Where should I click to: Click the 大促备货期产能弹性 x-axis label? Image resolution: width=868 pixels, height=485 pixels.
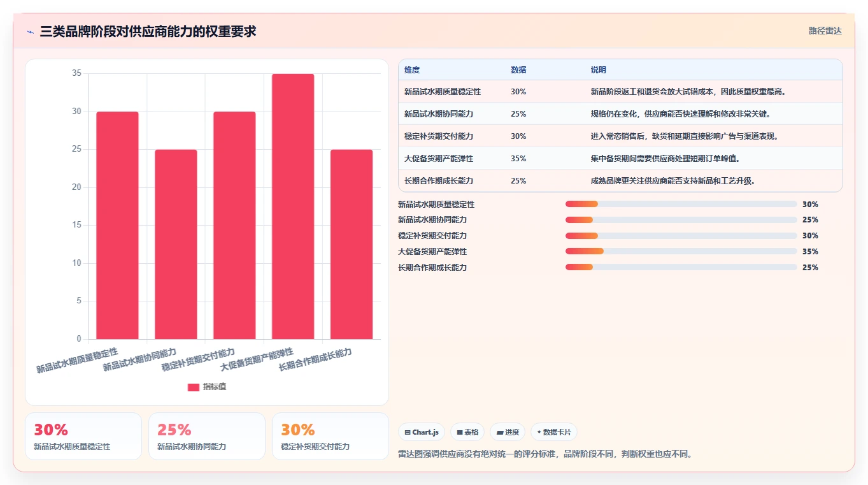(257, 360)
